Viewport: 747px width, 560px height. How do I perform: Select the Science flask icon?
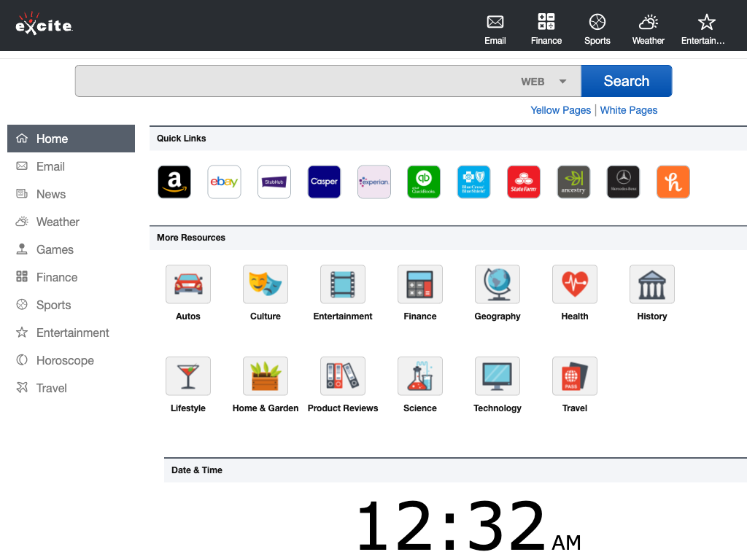tap(420, 376)
